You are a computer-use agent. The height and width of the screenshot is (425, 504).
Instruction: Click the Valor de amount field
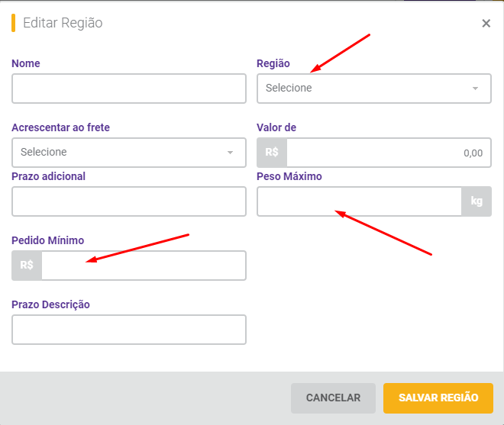pyautogui.click(x=389, y=153)
